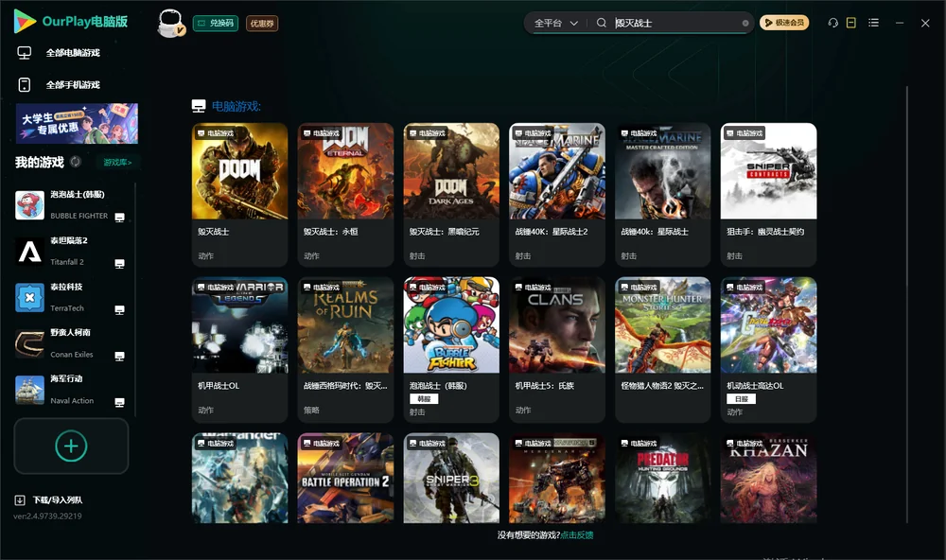Open customer service headset icon
Viewport: 946px width, 560px height.
(832, 23)
